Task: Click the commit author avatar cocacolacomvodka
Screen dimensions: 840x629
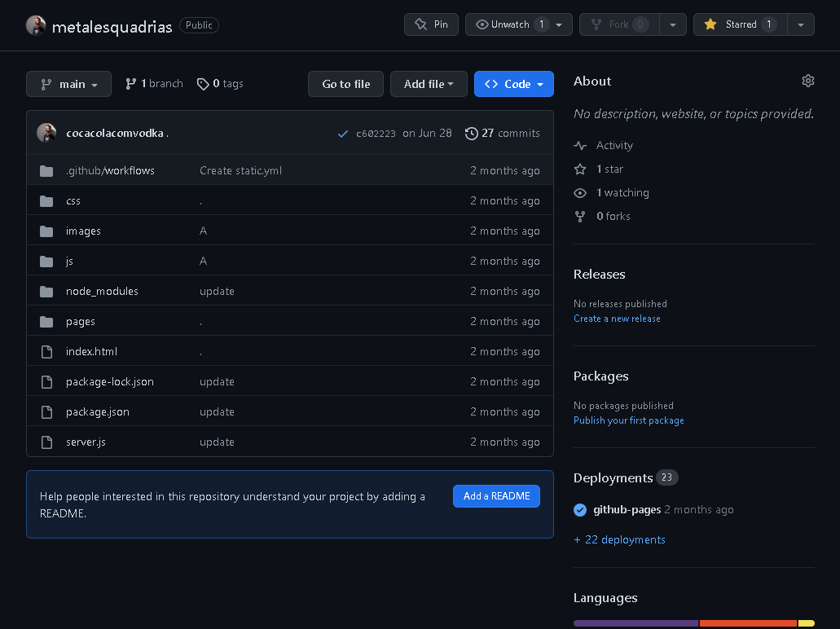Action: (x=46, y=133)
